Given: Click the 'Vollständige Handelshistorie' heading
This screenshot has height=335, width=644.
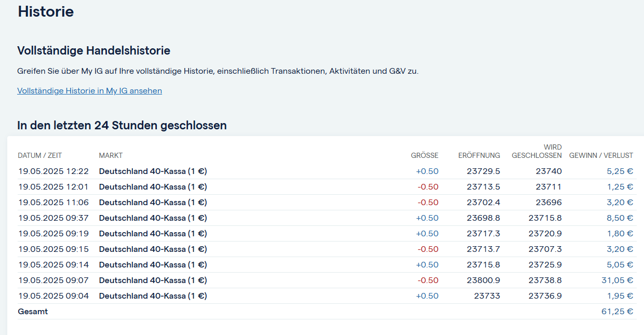Looking at the screenshot, I should pyautogui.click(x=93, y=50).
